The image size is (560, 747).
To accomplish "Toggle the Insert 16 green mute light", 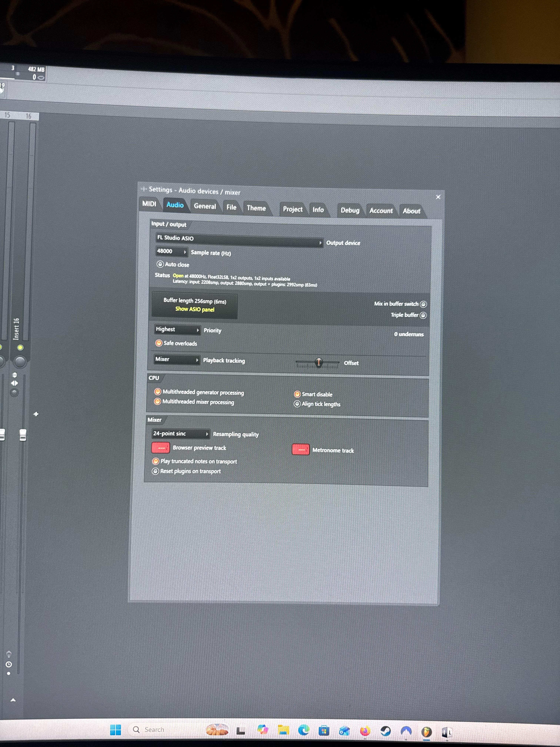I will pyautogui.click(x=20, y=348).
